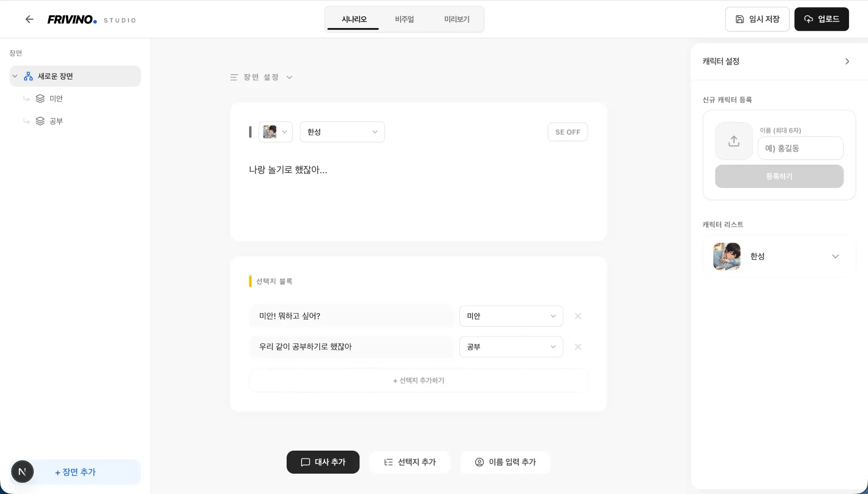The image size is (868, 494).
Task: Click the back arrow to exit the editor
Action: coord(29,19)
